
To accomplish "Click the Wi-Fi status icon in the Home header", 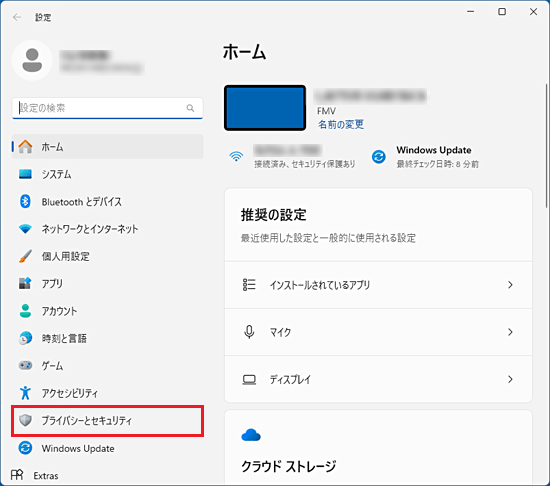I will (236, 156).
